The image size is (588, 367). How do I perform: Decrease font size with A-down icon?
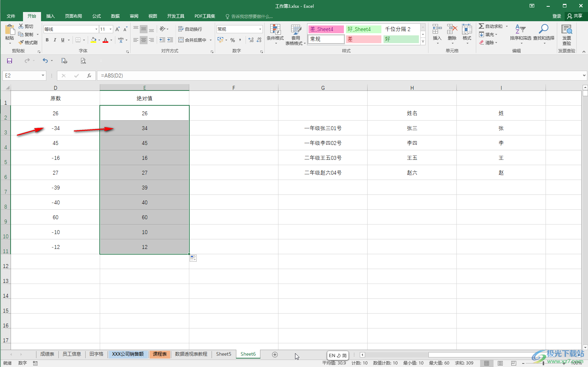point(125,29)
